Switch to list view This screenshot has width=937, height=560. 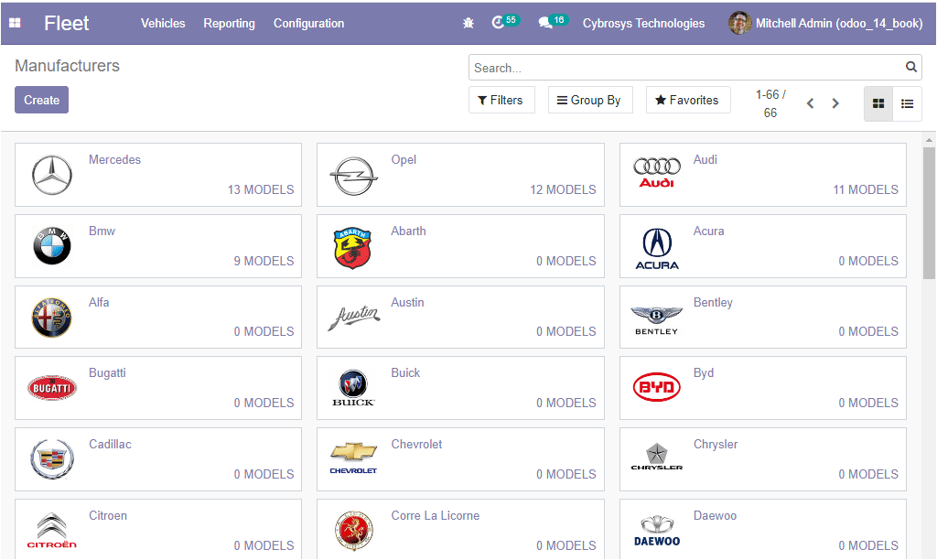point(907,103)
